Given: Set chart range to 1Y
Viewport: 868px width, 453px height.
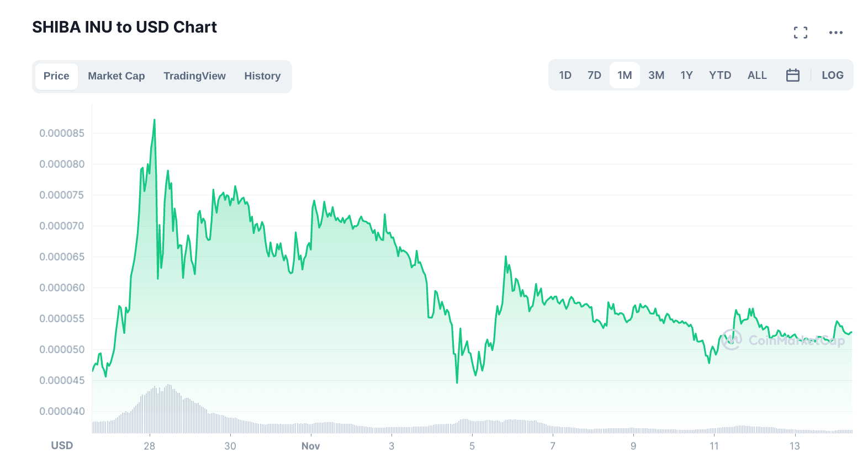Looking at the screenshot, I should pyautogui.click(x=686, y=75).
